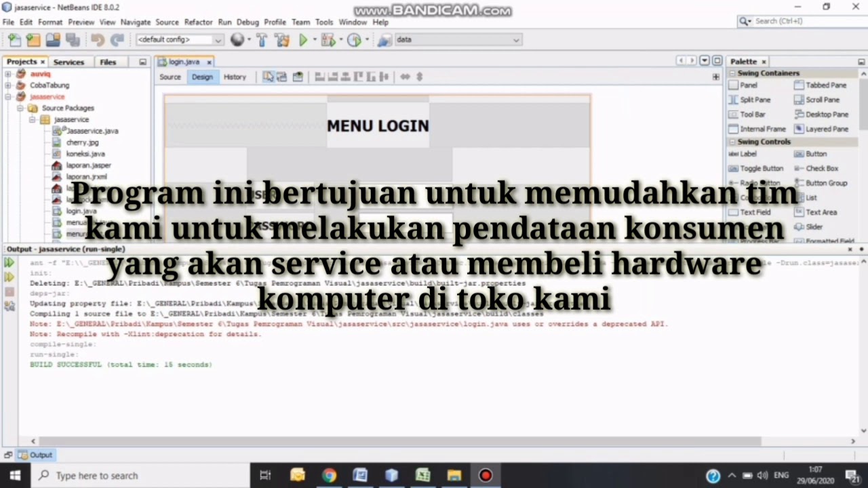Image resolution: width=868 pixels, height=488 pixels.
Task: Collapse the Swing Controls palette section
Action: (x=732, y=142)
